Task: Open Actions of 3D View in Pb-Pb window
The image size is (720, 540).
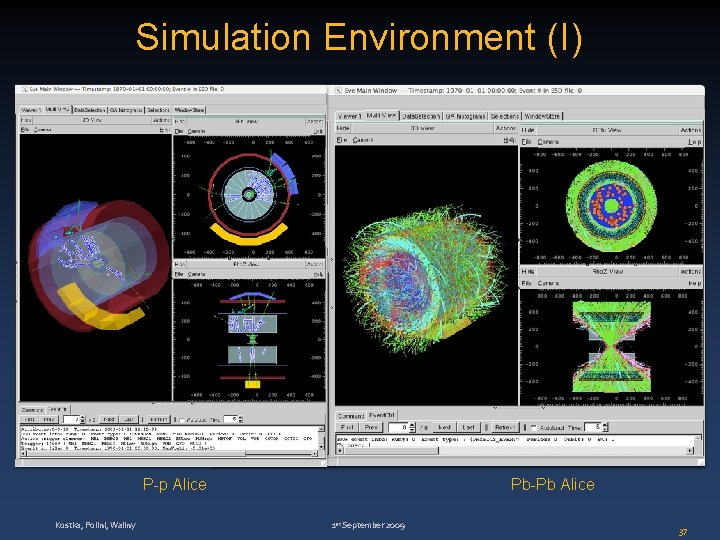Action: pyautogui.click(x=506, y=128)
